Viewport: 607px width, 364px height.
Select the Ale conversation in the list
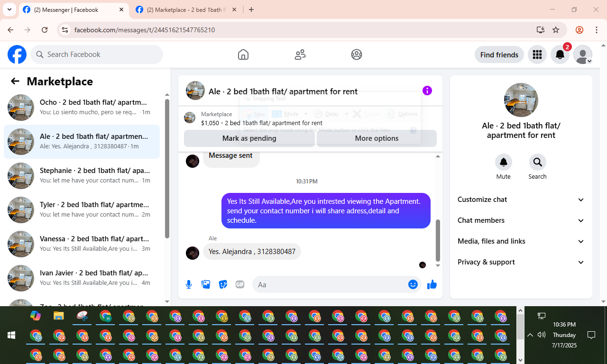(x=82, y=142)
